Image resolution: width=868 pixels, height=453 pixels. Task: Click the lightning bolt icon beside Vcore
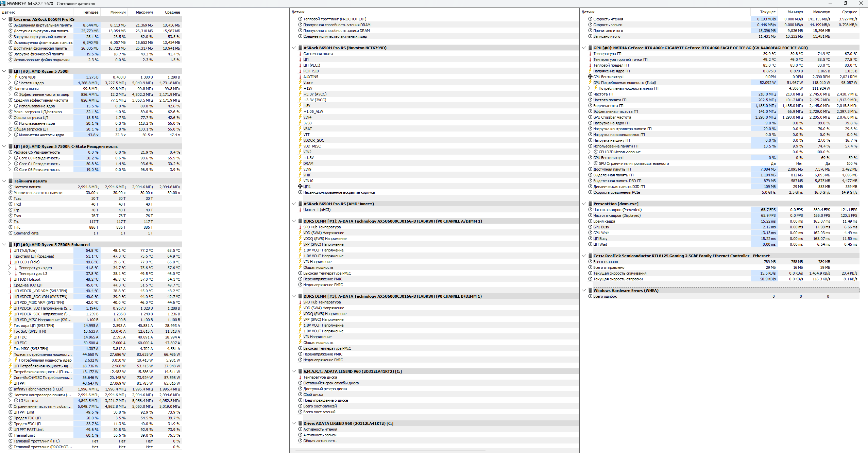pyautogui.click(x=300, y=83)
